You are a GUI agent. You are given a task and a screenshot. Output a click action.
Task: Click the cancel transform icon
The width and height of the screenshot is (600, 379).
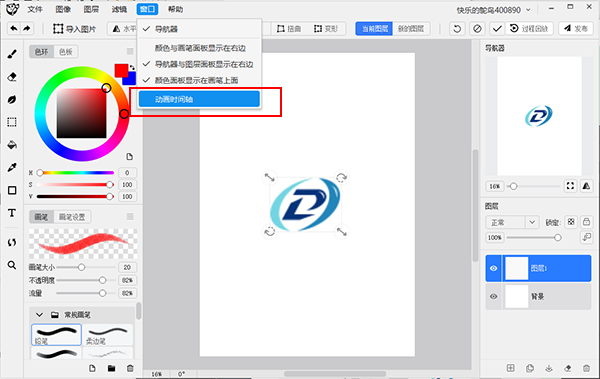click(477, 29)
